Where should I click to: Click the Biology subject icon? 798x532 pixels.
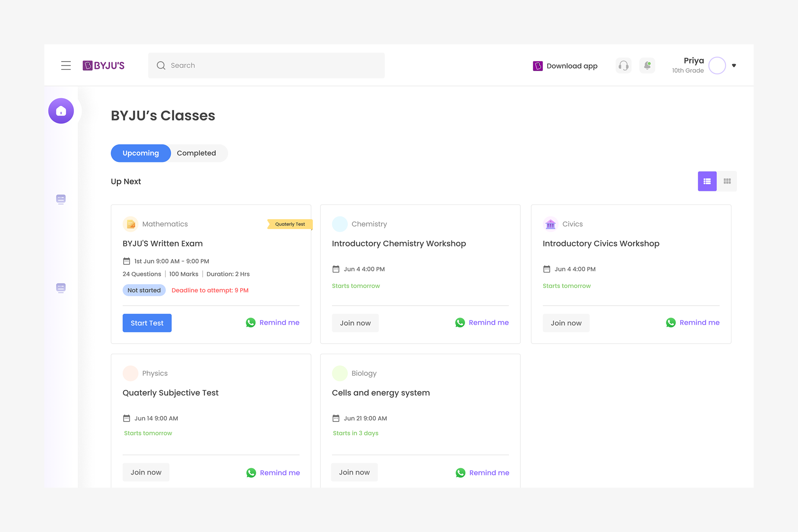(x=340, y=373)
